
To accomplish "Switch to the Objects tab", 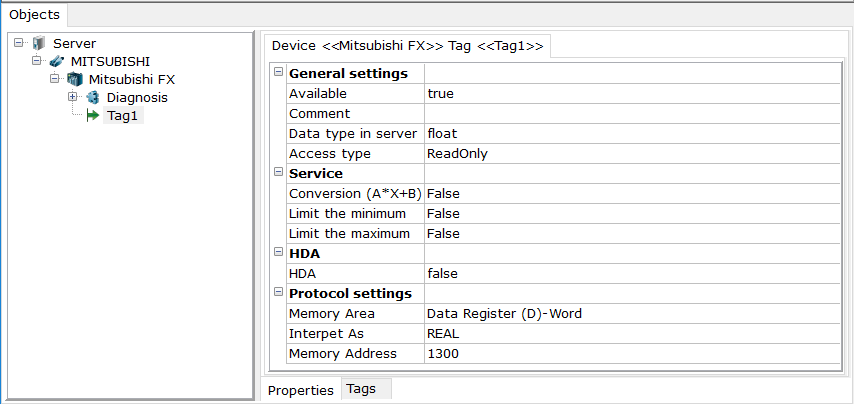I will (34, 15).
